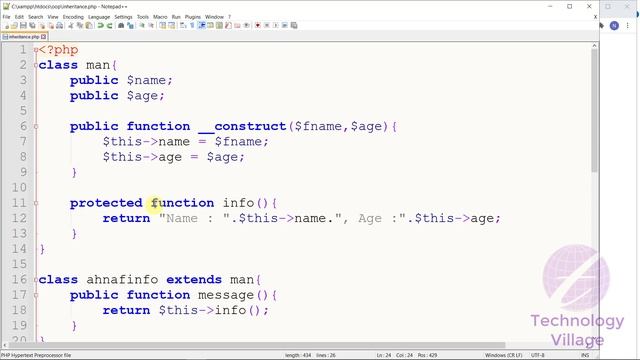The image size is (640, 360).
Task: Open the Edit menu
Action: (x=19, y=17)
